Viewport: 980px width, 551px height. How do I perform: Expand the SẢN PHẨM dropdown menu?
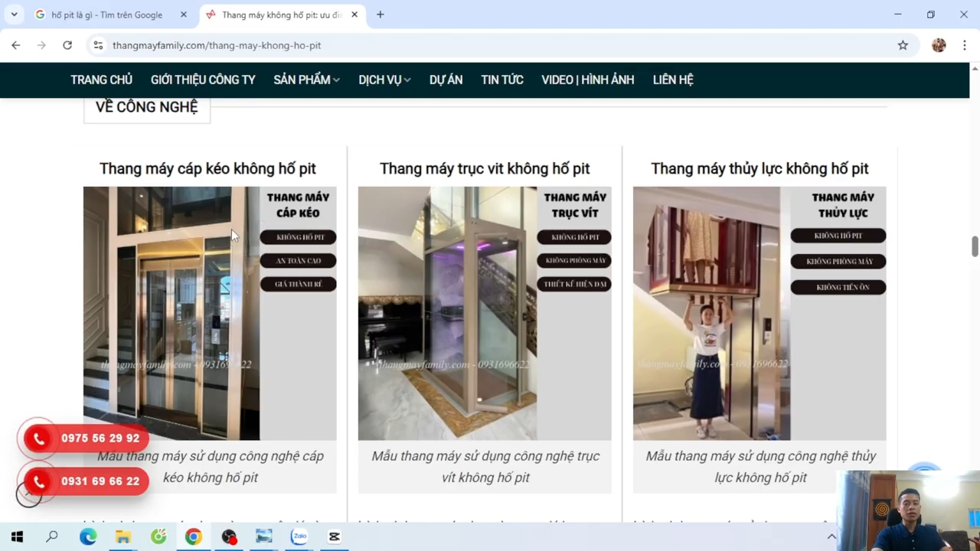tap(306, 80)
